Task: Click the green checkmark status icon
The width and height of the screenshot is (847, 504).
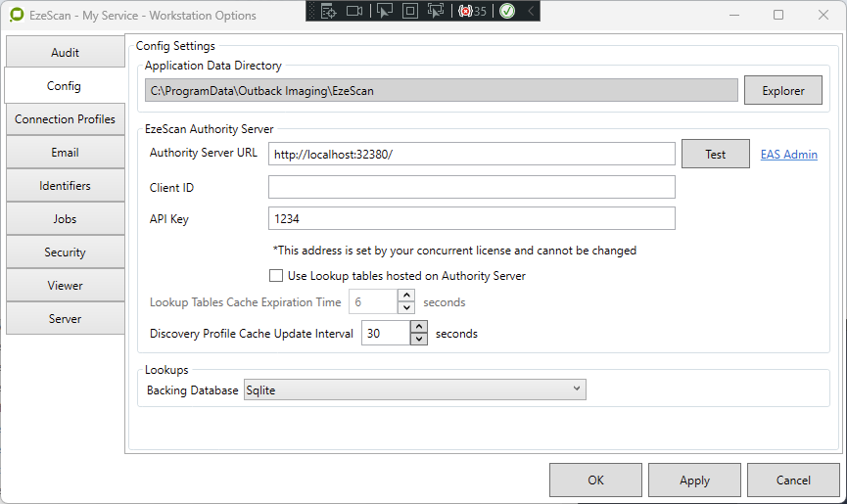Action: click(506, 11)
